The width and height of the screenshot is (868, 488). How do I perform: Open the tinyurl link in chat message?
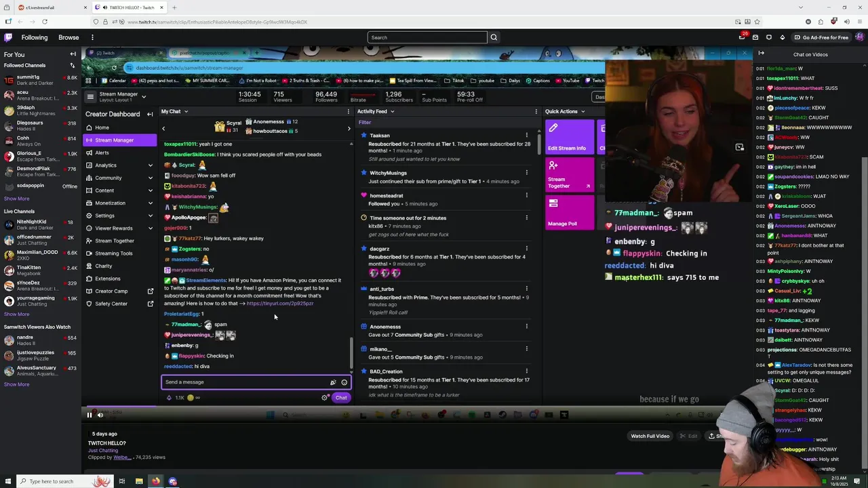[x=279, y=304]
